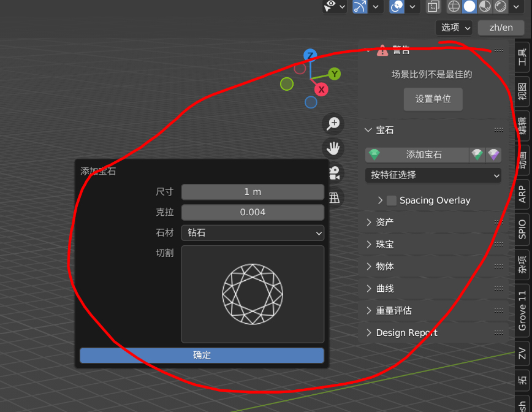Open the Grove 11 sidebar tab

pyautogui.click(x=522, y=311)
